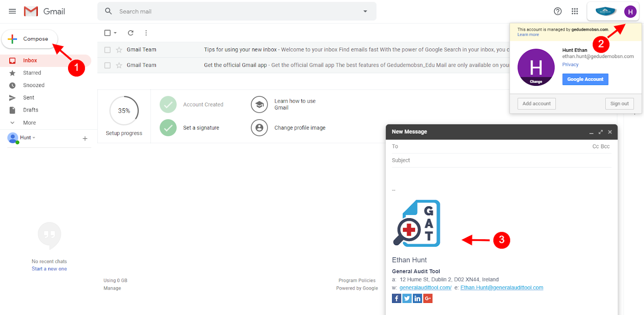Image resolution: width=644 pixels, height=315 pixels.
Task: Click the GAT logo in the signature
Action: [417, 223]
